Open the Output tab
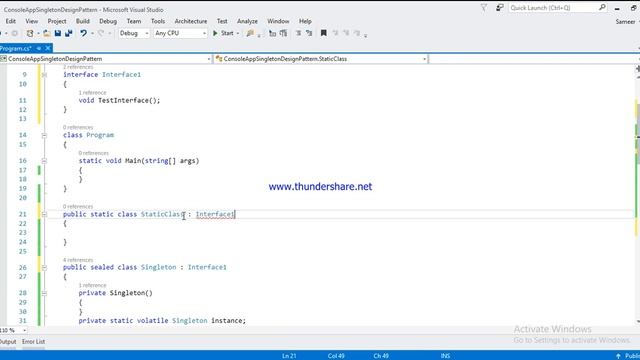This screenshot has width=640, height=360. coord(8,342)
